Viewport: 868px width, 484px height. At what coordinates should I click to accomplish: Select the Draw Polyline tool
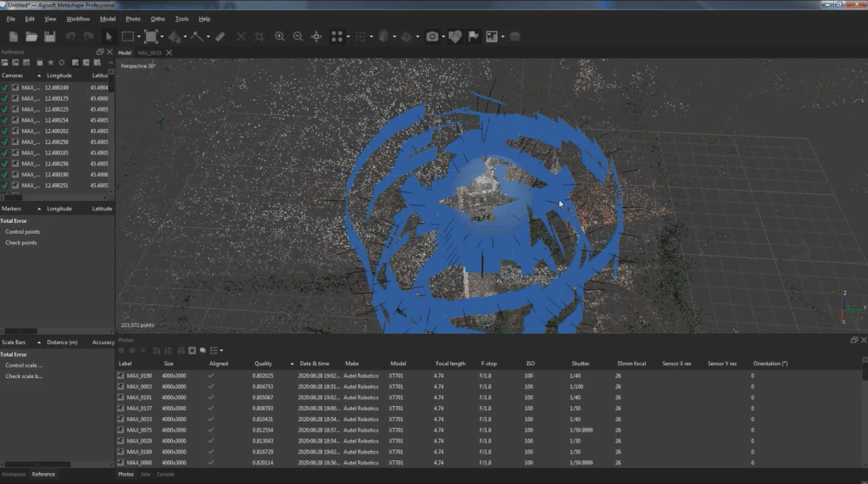(197, 36)
